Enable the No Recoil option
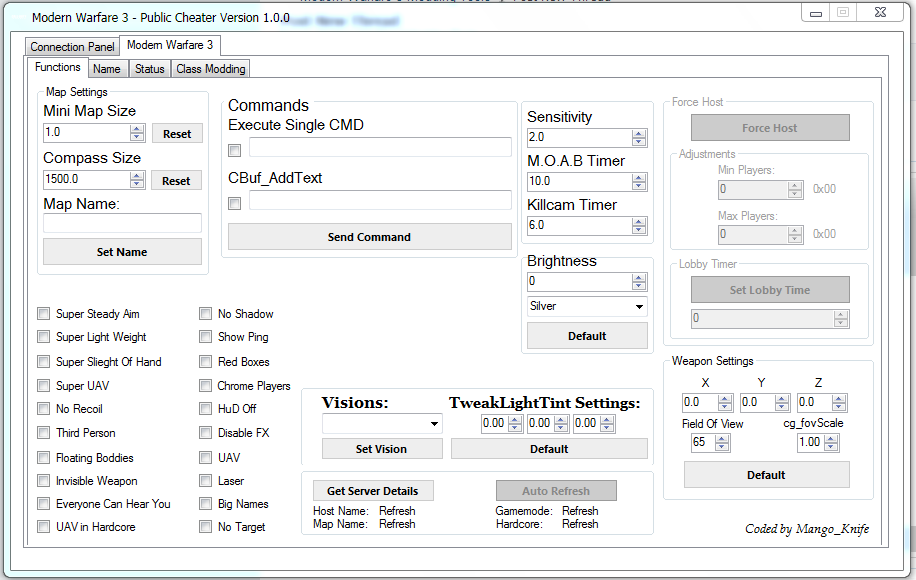 43,408
